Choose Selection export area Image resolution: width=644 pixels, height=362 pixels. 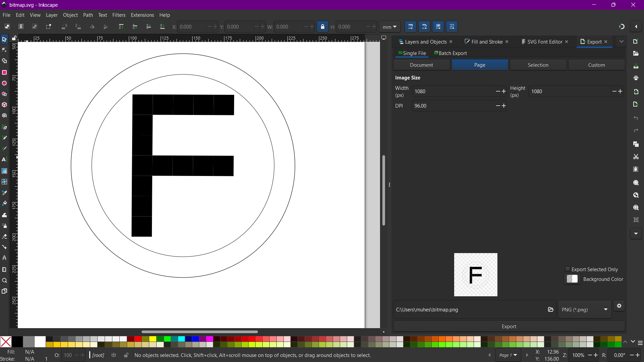coord(538,65)
